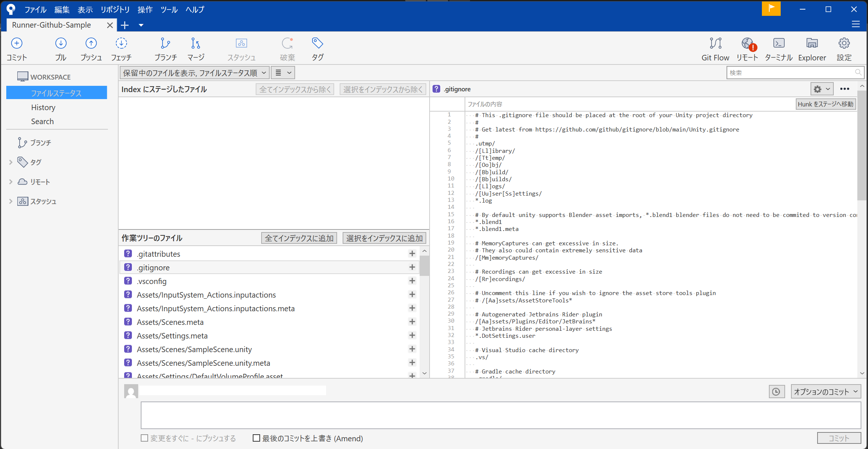Select the プル (Pull) tool

coord(61,48)
